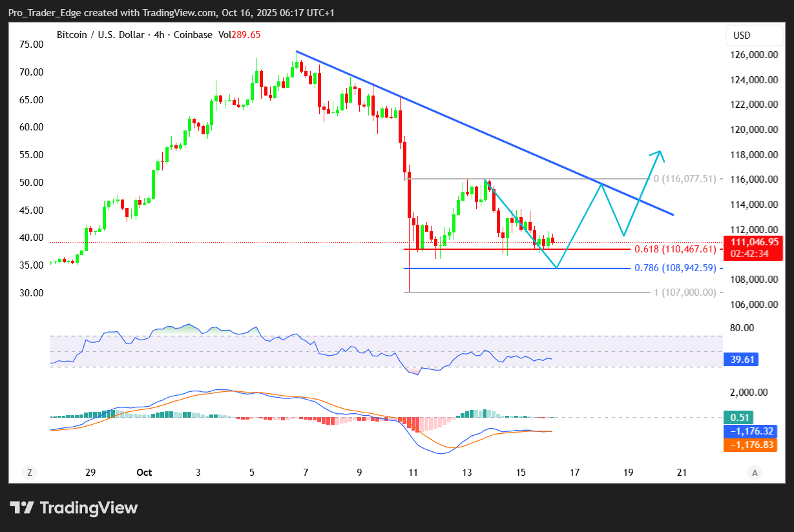Click the Coinbase exchange name in the legend

[x=193, y=35]
